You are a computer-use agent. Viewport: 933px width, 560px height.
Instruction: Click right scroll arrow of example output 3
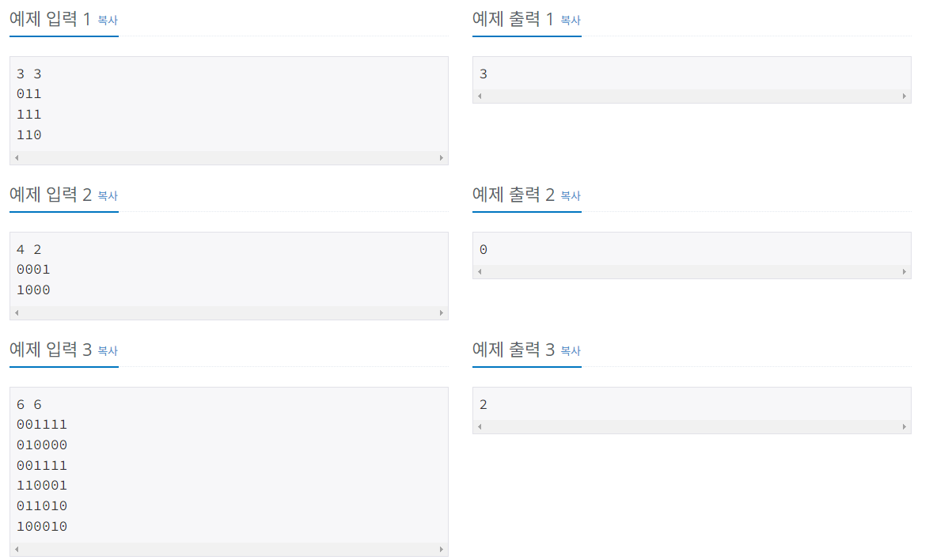click(905, 427)
